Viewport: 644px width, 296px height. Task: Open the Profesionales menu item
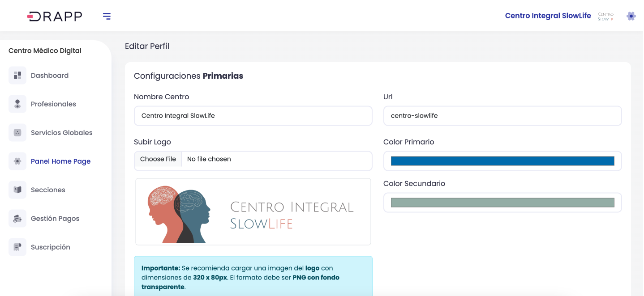click(x=53, y=104)
